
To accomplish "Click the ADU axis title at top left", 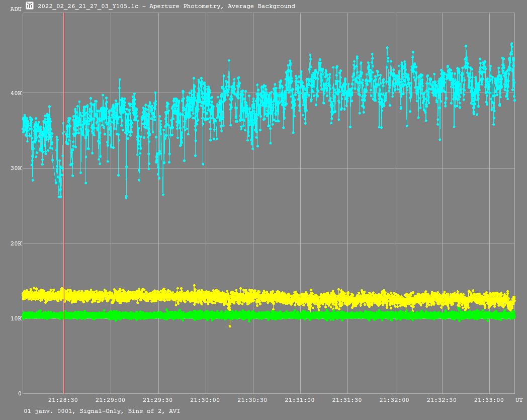I will 16,9.
